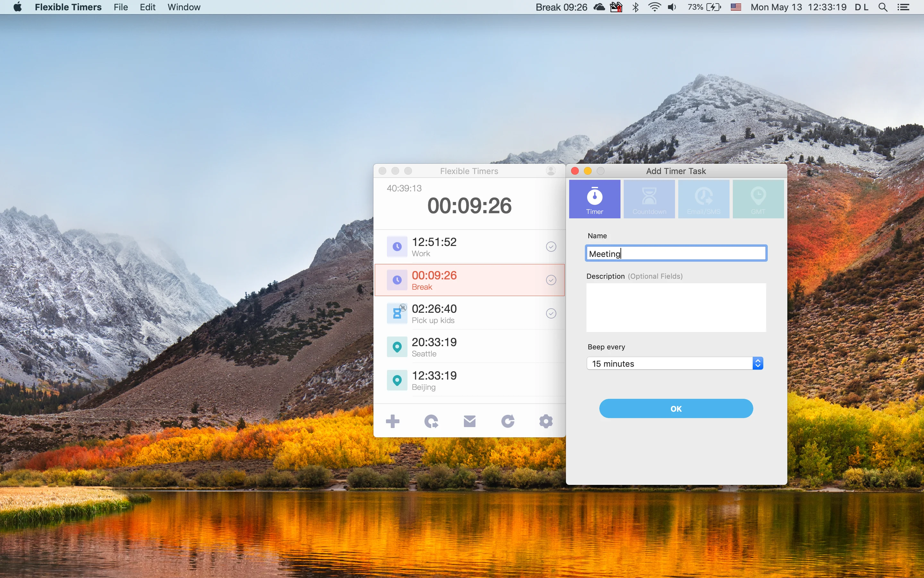
Task: Click into the Description text area
Action: 676,307
